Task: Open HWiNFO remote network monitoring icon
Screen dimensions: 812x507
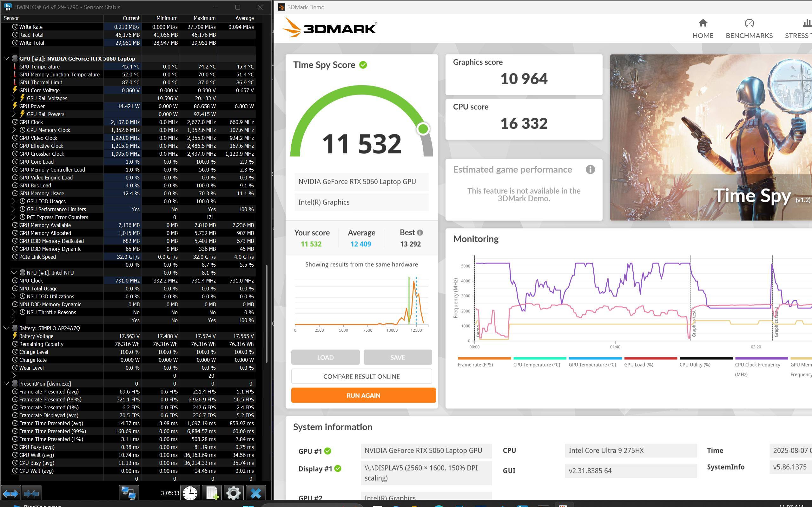Action: point(129,493)
